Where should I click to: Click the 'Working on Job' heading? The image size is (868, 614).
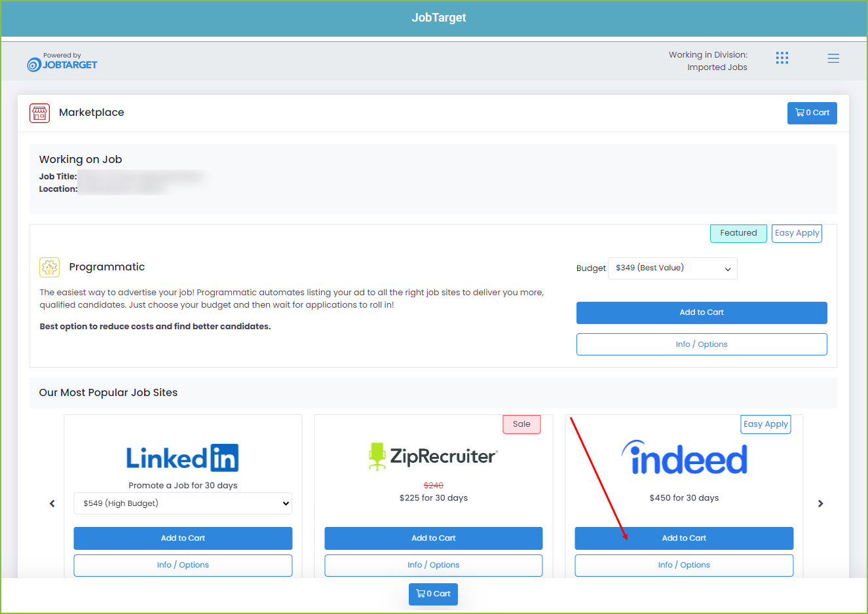pyautogui.click(x=81, y=160)
